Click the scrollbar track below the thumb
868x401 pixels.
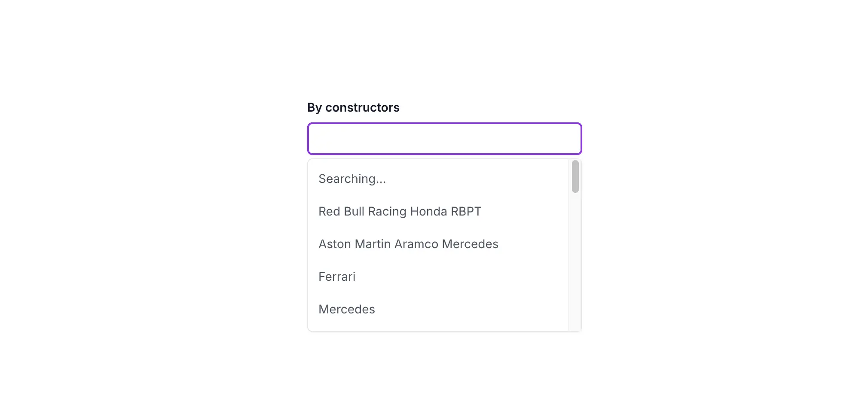(x=575, y=262)
